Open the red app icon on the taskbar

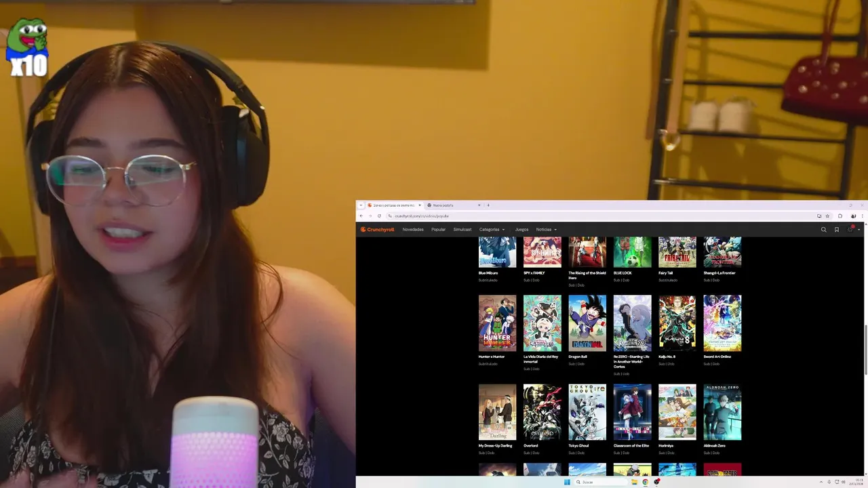(656, 482)
